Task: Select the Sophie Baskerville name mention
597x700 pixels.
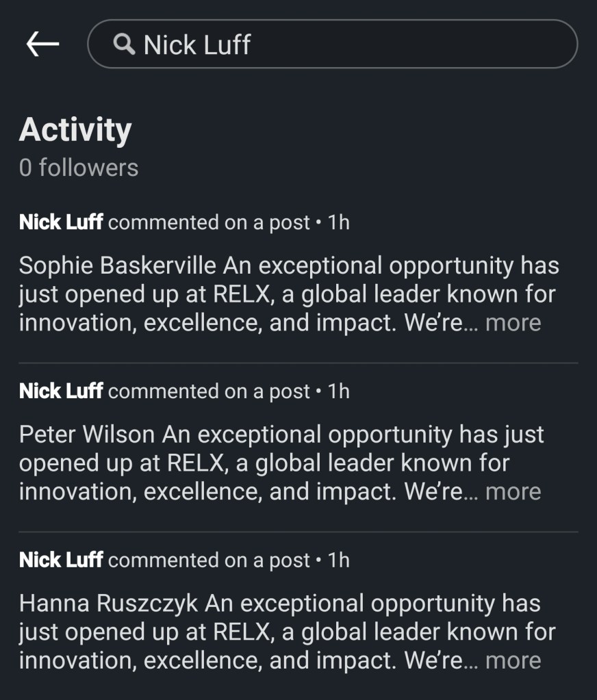Action: 118,265
